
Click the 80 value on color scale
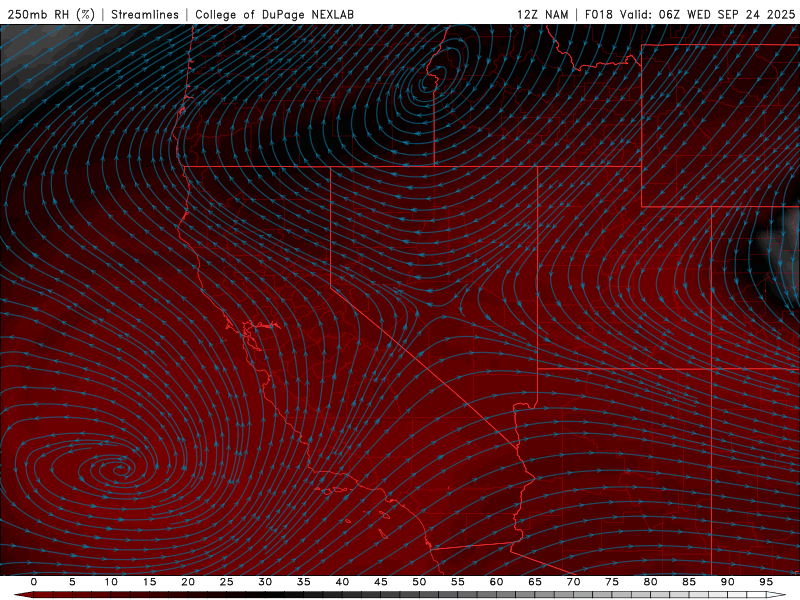click(x=650, y=582)
